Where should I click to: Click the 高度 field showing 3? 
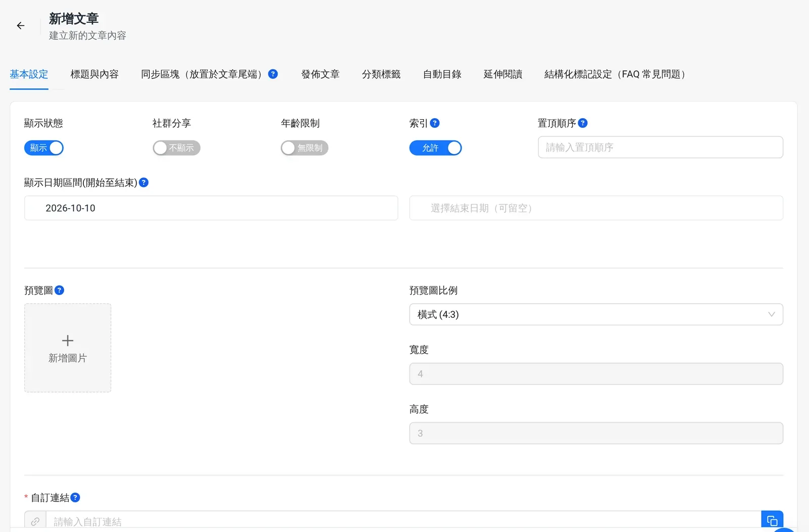point(596,433)
